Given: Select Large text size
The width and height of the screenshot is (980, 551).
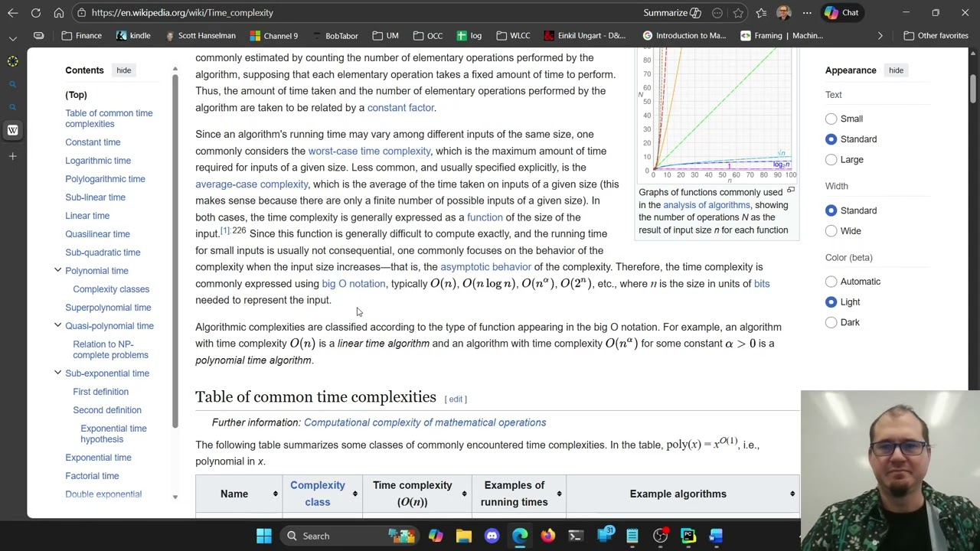Looking at the screenshot, I should (831, 159).
